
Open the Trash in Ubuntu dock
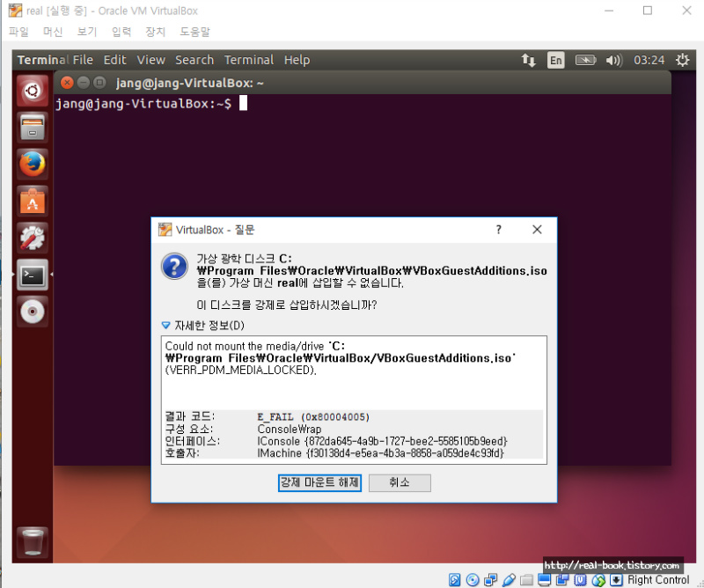pos(33,542)
